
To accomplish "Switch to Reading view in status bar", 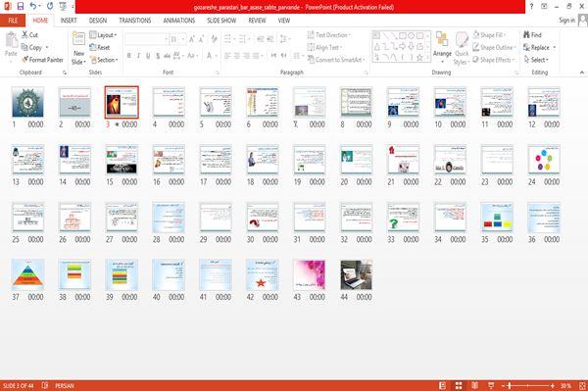I will 474,386.
